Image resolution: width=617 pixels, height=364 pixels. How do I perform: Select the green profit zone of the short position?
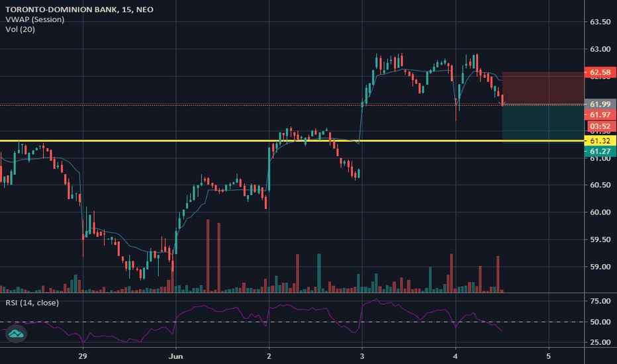pos(543,124)
